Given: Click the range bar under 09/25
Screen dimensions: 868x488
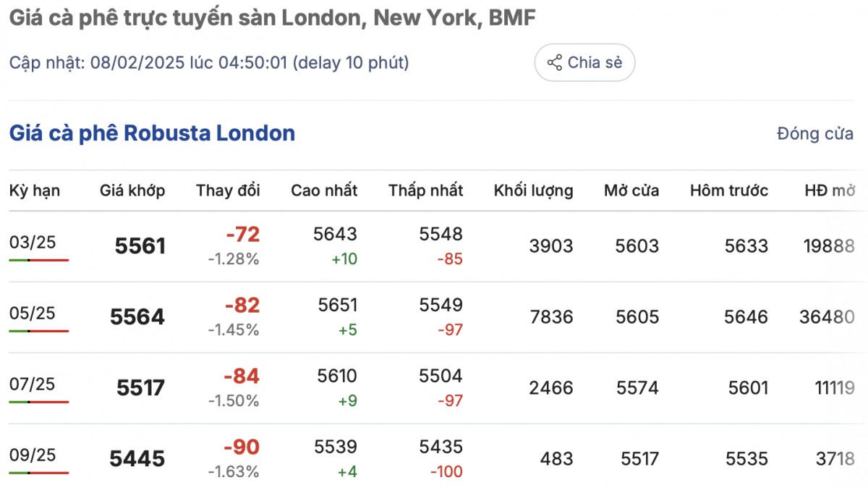Looking at the screenshot, I should click(x=39, y=473).
